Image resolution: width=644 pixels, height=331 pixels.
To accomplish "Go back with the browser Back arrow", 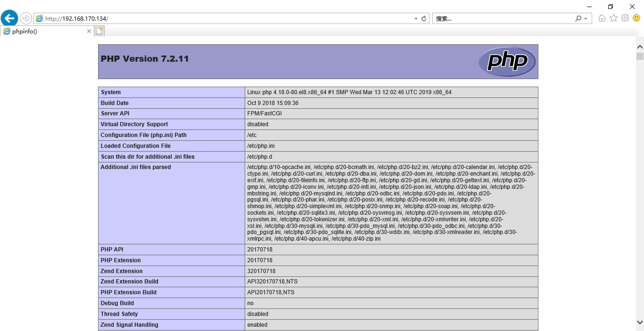I will (x=9, y=18).
